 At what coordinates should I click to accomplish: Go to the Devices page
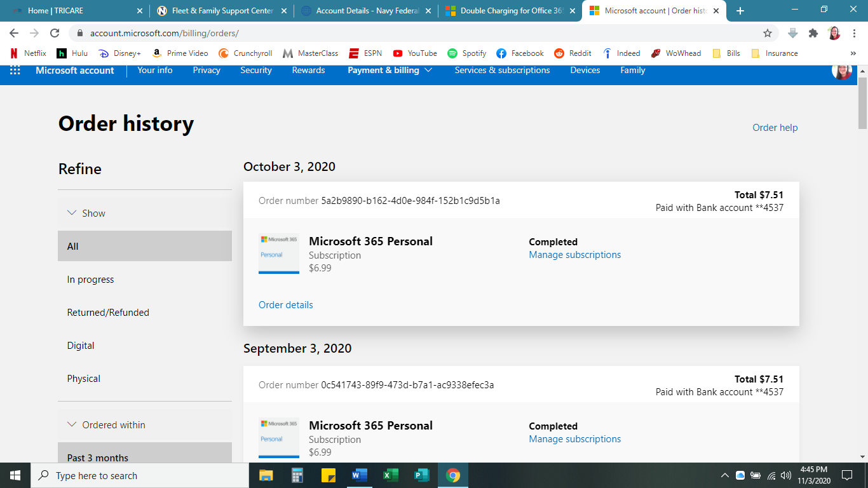pos(585,71)
